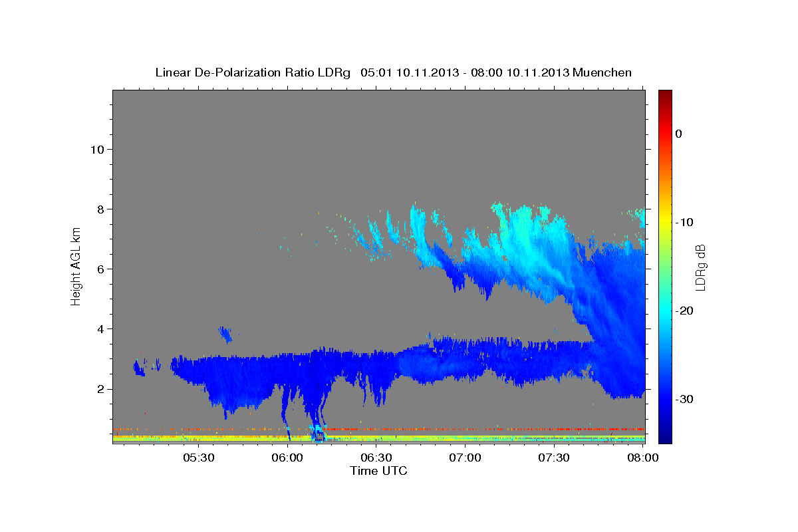Image resolution: width=798 pixels, height=532 pixels.
Task: Click the colorbar value label 0
Action: click(x=678, y=134)
